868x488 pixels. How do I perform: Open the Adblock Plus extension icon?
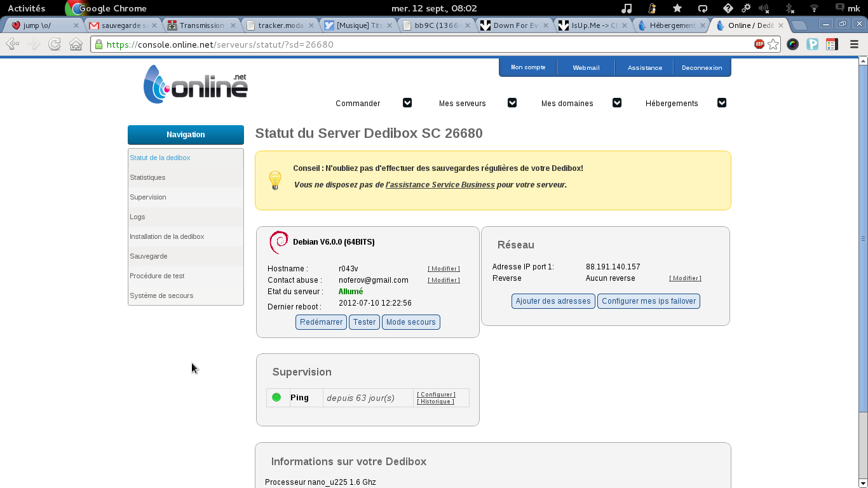(x=759, y=44)
